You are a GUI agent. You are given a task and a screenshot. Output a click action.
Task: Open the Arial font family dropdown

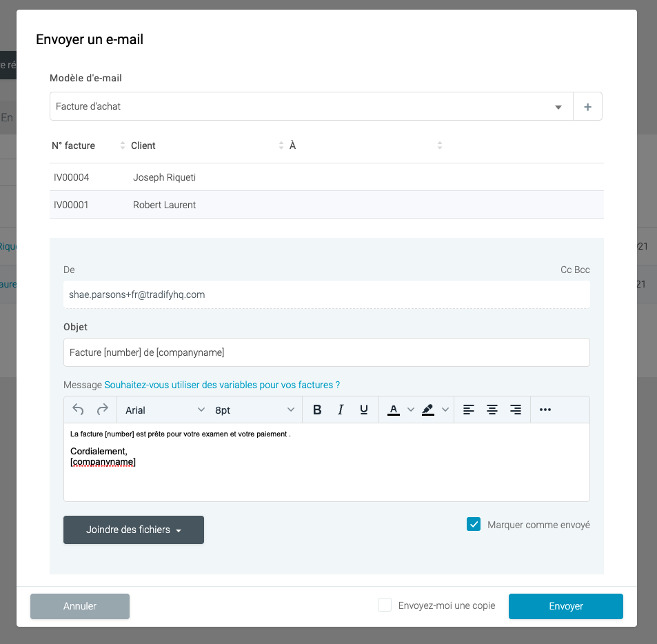165,410
